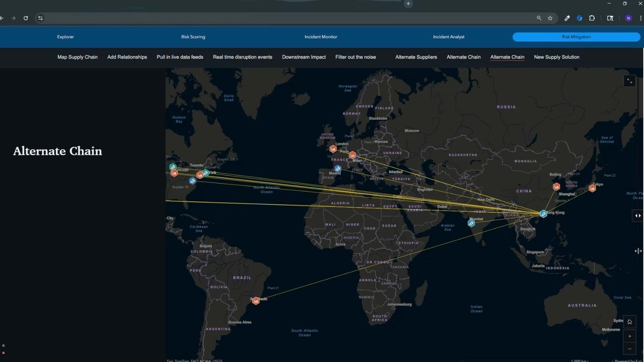Open the Explorer tab
This screenshot has width=644, height=362.
coord(65,37)
